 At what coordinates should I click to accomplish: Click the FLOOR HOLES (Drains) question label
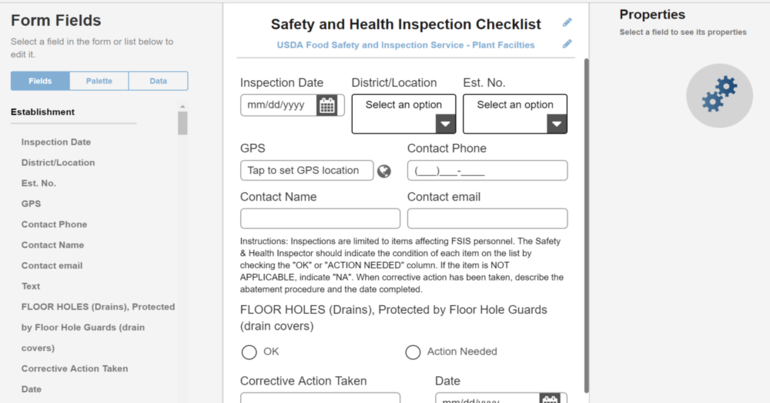(x=393, y=318)
